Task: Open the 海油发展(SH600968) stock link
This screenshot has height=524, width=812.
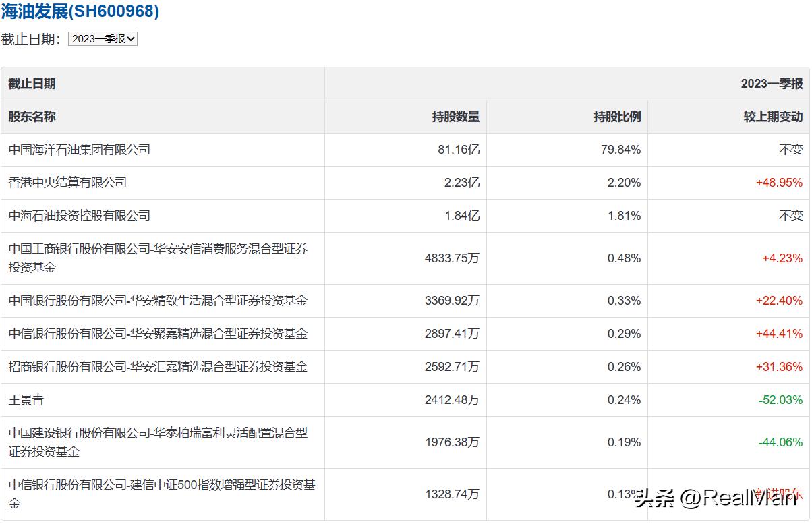Action: 81,11
